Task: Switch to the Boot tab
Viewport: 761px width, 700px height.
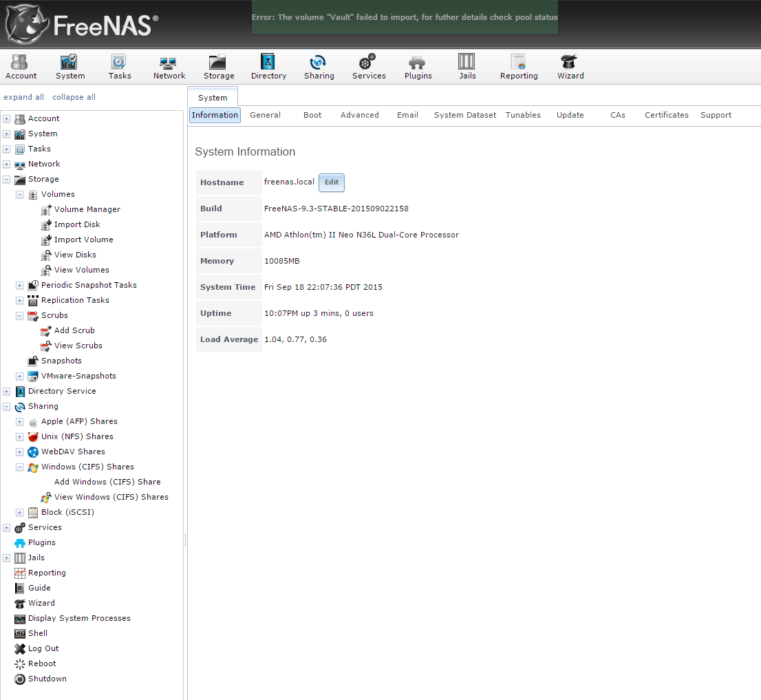Action: tap(312, 115)
